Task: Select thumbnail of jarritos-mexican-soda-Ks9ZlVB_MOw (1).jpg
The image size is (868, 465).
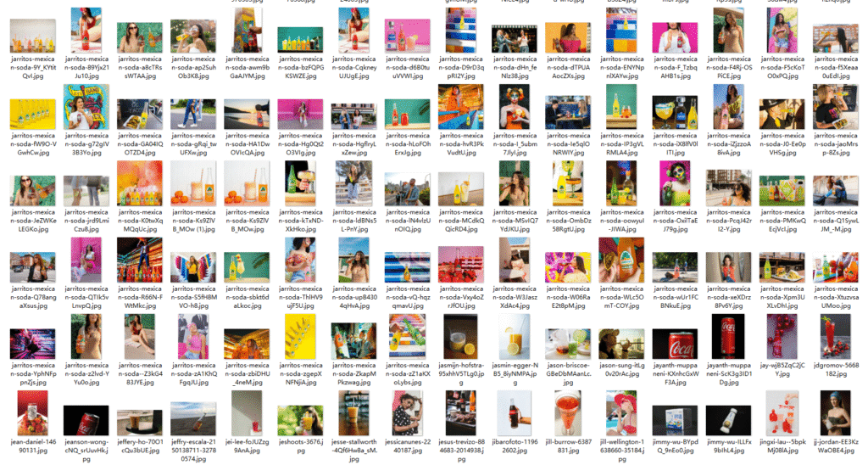Action: 193,183
